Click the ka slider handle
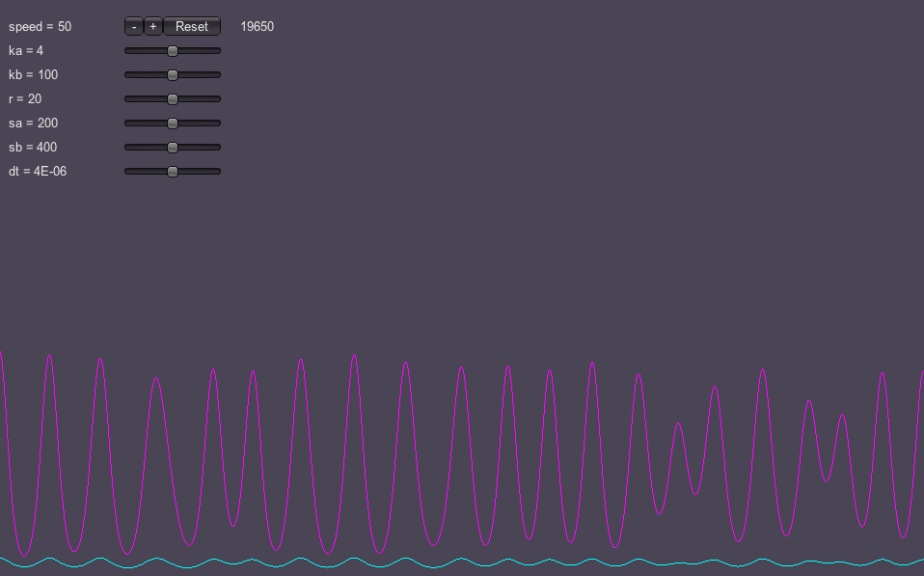The width and height of the screenshot is (924, 576). 173,51
